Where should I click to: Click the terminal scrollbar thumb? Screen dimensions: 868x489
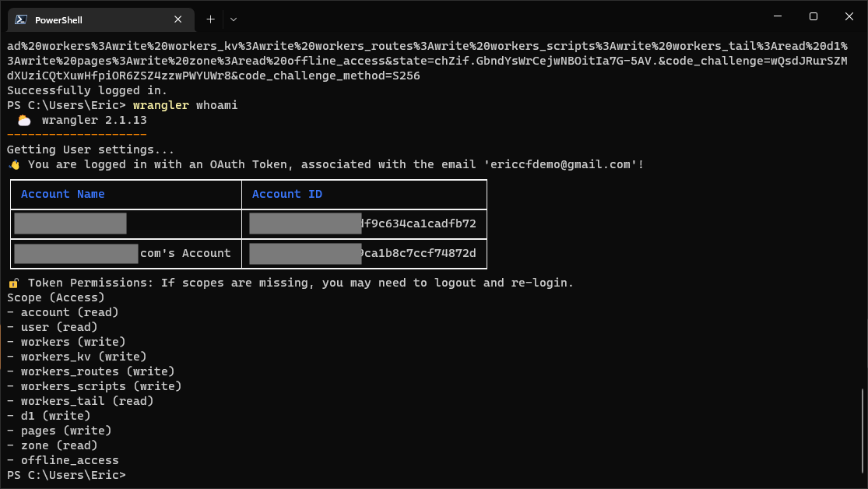click(x=863, y=429)
